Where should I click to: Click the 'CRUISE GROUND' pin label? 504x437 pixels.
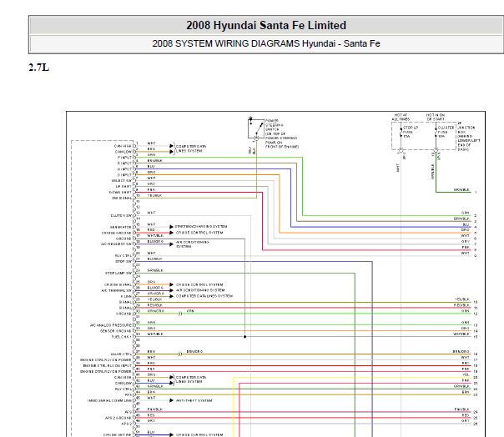tap(117, 233)
